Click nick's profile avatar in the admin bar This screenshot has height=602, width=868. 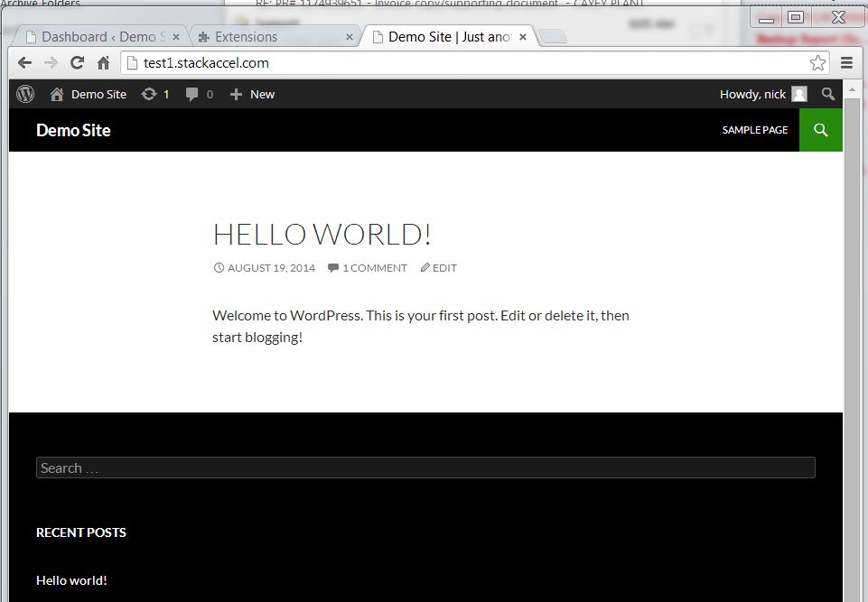pyautogui.click(x=798, y=93)
